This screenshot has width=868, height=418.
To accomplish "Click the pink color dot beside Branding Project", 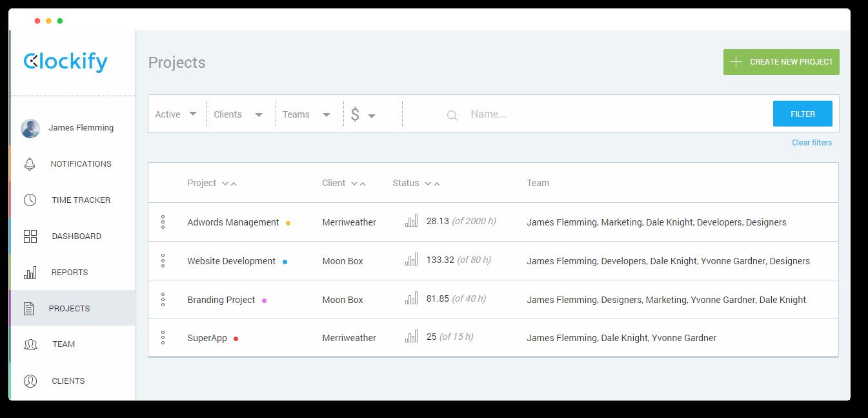I will 264,300.
